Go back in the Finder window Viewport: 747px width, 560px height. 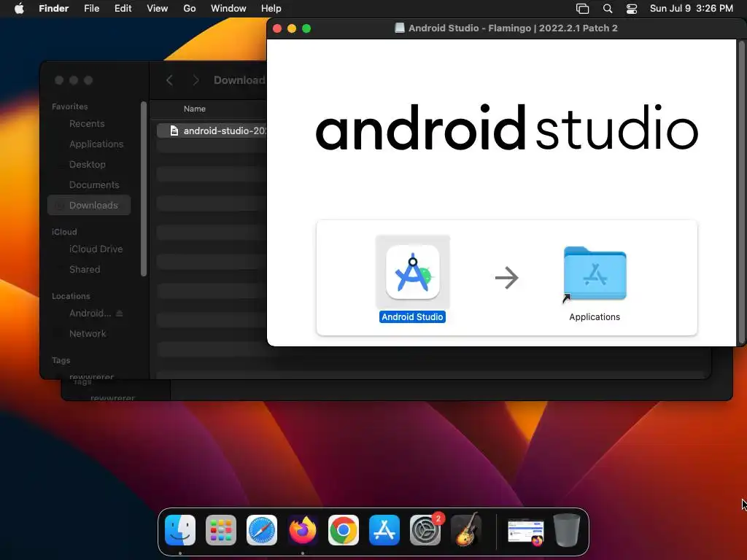pyautogui.click(x=169, y=80)
